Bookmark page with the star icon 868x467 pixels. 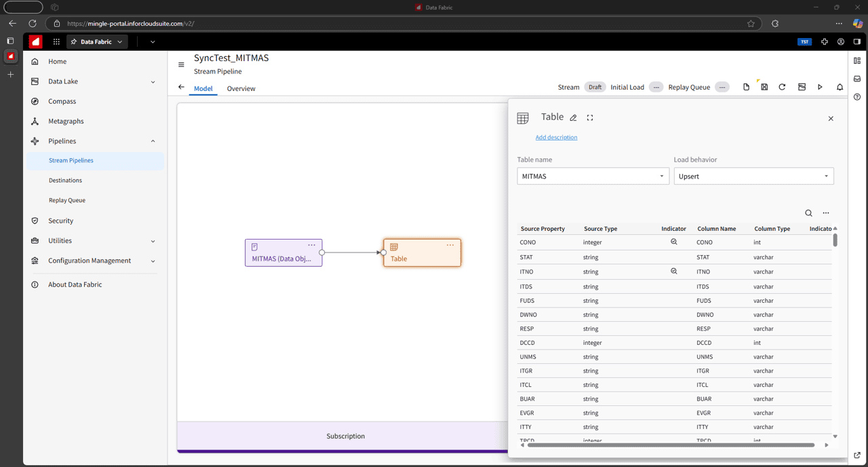click(x=751, y=23)
